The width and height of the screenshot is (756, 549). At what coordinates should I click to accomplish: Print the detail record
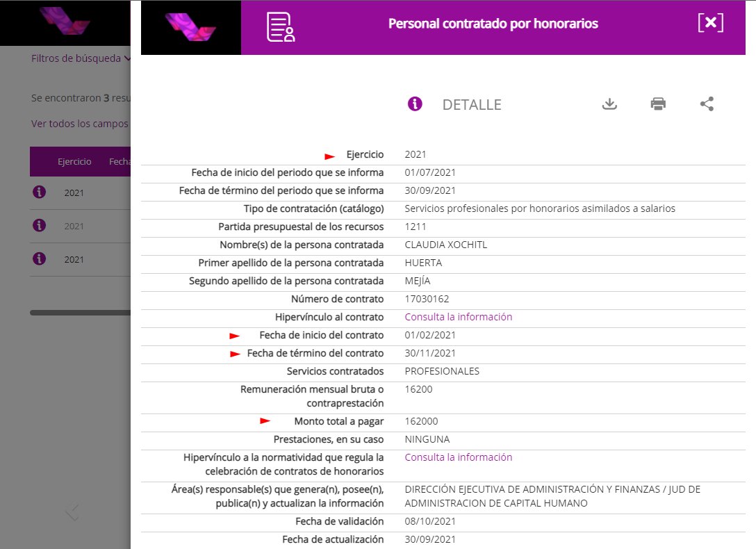pos(658,104)
